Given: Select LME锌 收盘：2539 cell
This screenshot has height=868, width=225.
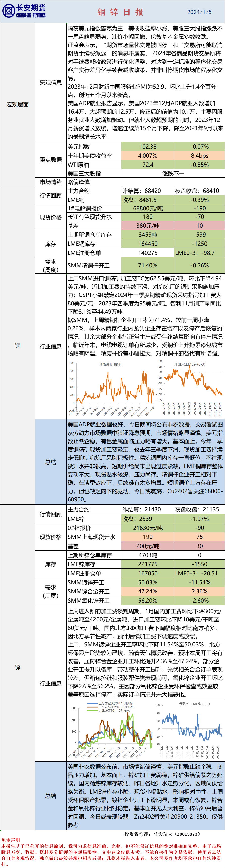Looking at the screenshot, I should click(x=148, y=519).
